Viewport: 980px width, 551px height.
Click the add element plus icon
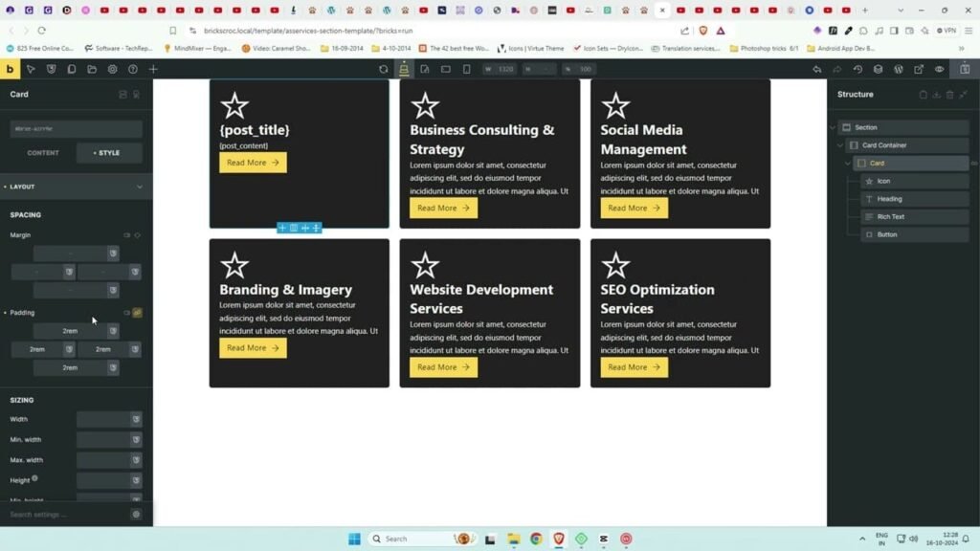[x=153, y=69]
